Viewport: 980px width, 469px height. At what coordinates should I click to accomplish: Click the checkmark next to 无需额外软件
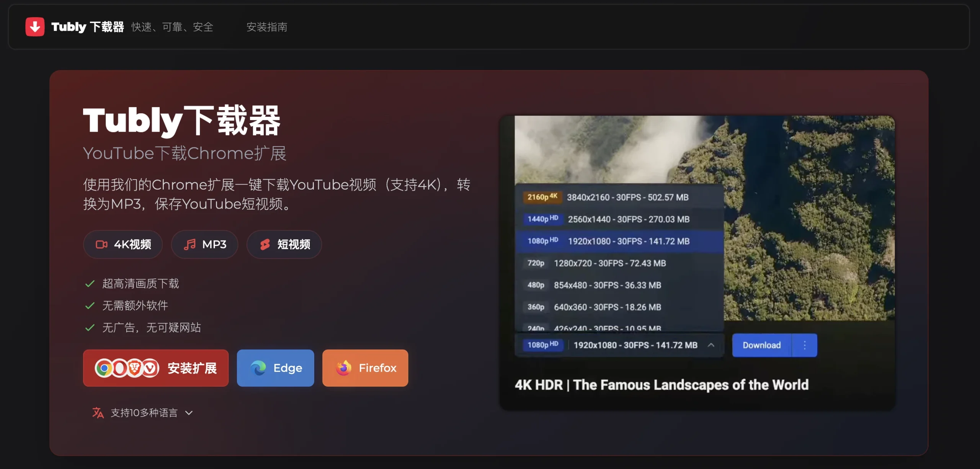(x=90, y=306)
